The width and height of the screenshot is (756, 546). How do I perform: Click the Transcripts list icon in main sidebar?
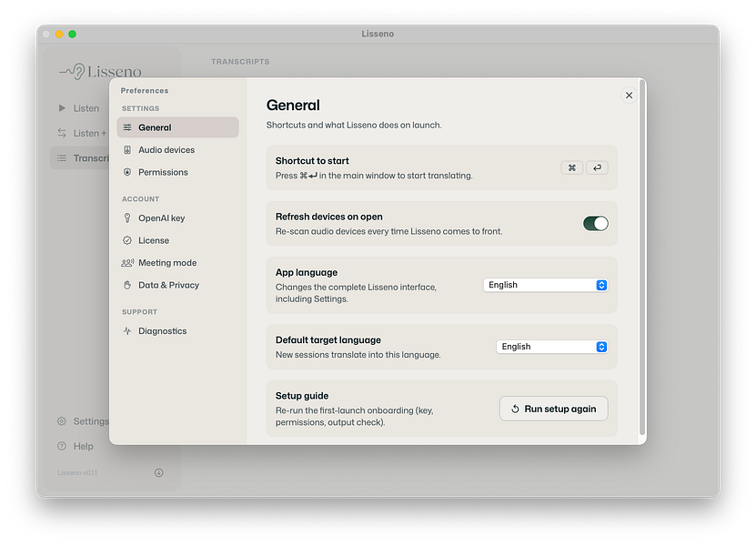62,158
